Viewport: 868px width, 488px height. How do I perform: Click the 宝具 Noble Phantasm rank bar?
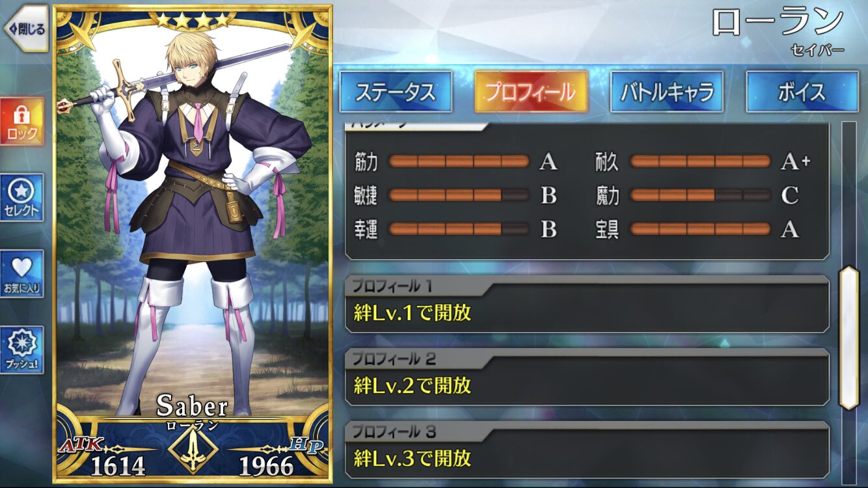click(700, 229)
